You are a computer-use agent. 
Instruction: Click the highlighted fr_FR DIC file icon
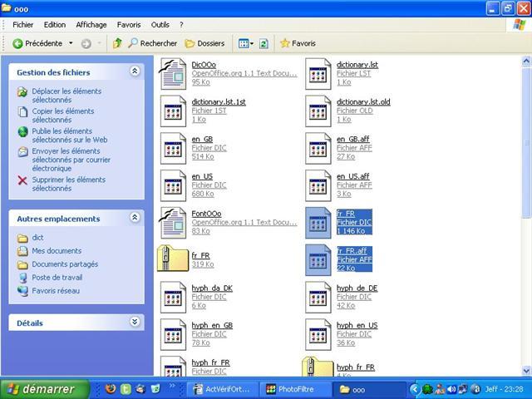coord(318,223)
